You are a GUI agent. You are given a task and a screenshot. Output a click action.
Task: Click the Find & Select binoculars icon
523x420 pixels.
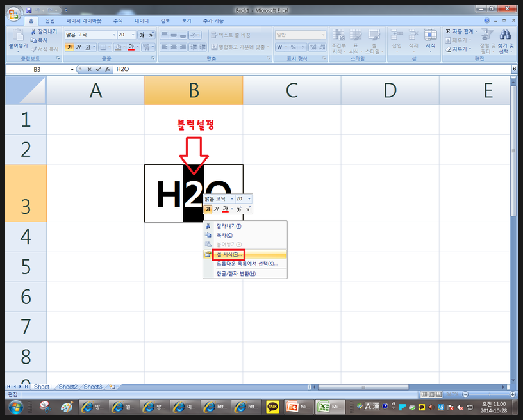click(506, 36)
